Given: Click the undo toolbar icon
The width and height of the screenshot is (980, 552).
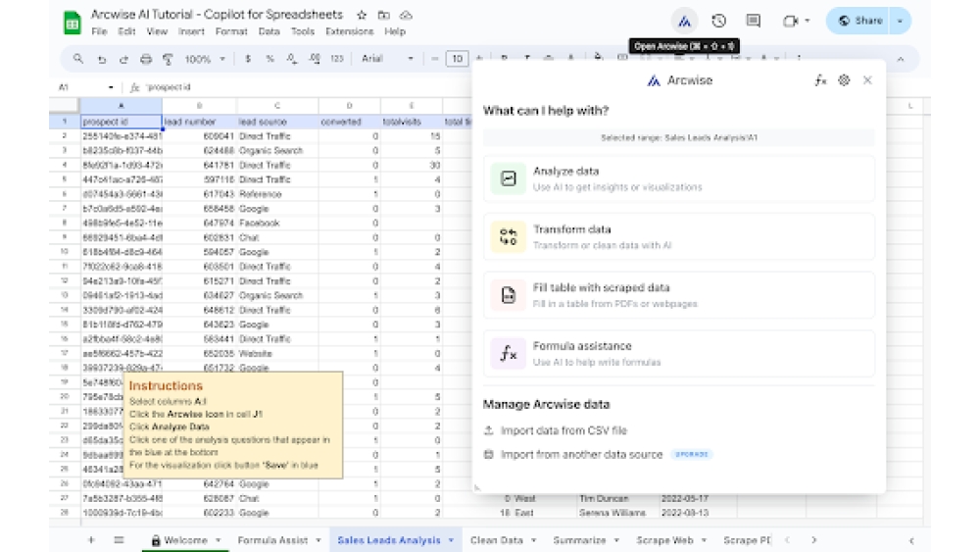Looking at the screenshot, I should (x=101, y=59).
